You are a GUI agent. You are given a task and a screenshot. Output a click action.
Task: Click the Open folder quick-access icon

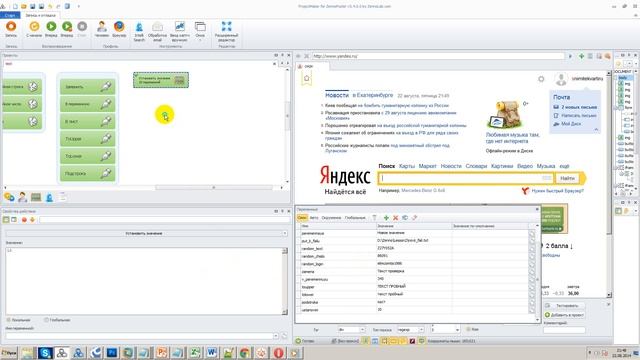tap(24, 6)
